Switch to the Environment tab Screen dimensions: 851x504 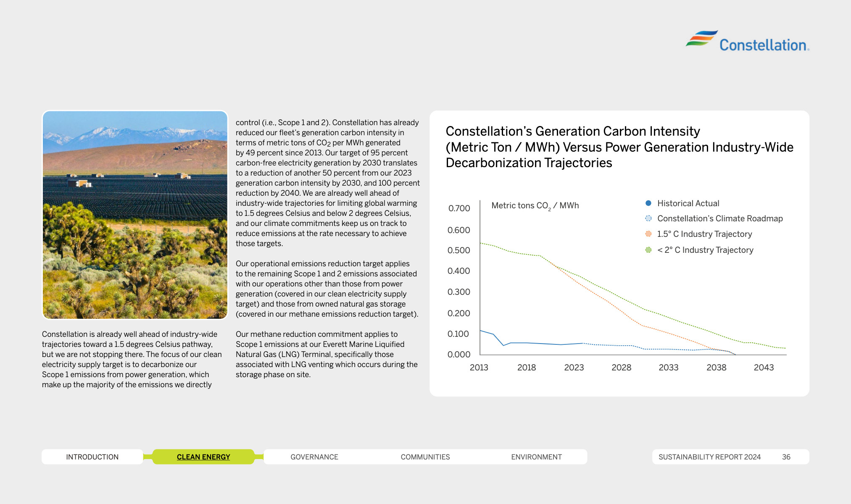pyautogui.click(x=536, y=457)
